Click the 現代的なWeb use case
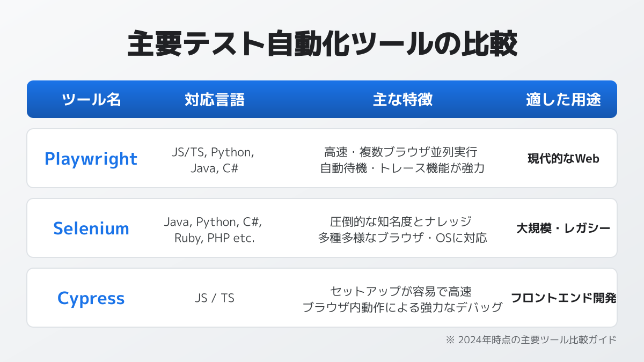The width and height of the screenshot is (644, 362). (563, 159)
